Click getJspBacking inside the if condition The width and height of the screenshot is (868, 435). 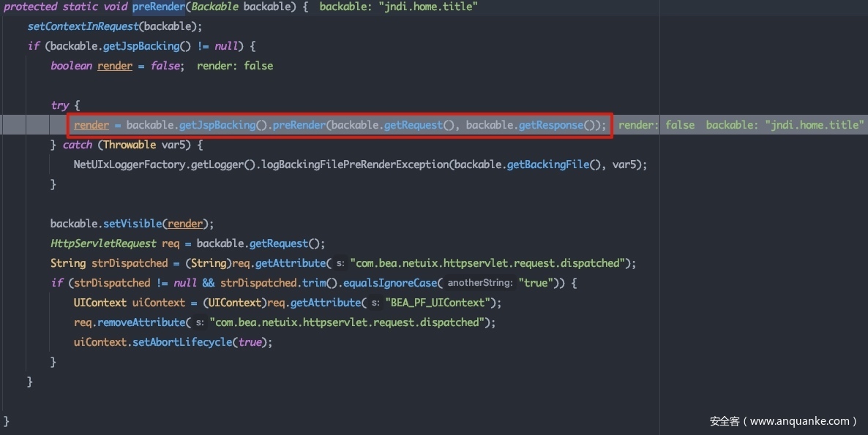(x=143, y=46)
